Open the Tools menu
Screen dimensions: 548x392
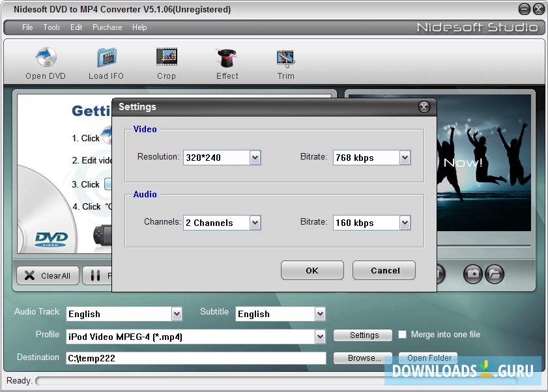click(51, 27)
